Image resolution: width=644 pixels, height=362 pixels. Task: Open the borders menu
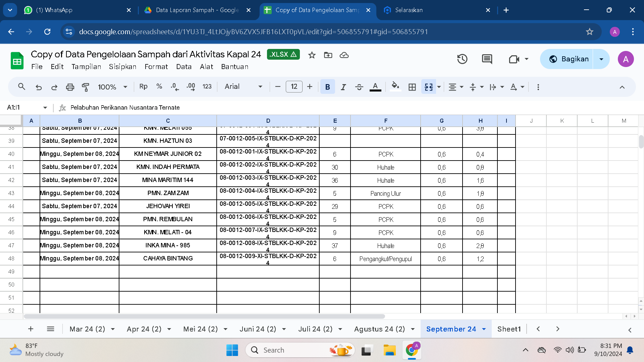click(x=412, y=87)
